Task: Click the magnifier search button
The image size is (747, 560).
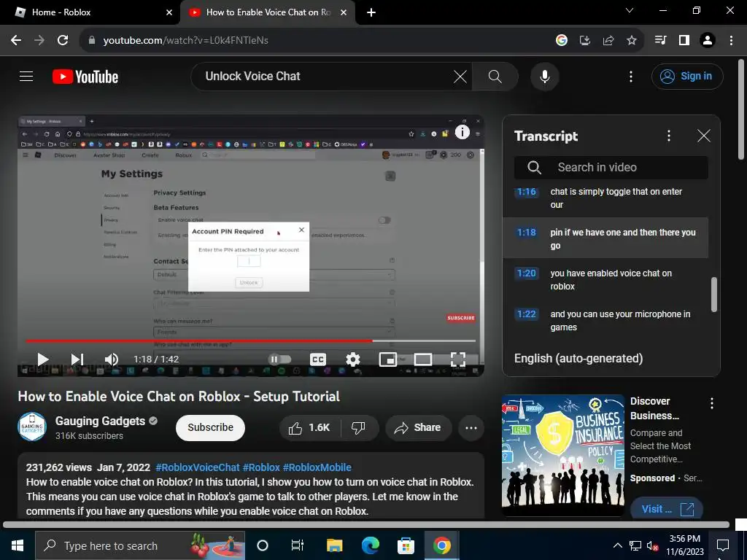Action: click(x=495, y=76)
